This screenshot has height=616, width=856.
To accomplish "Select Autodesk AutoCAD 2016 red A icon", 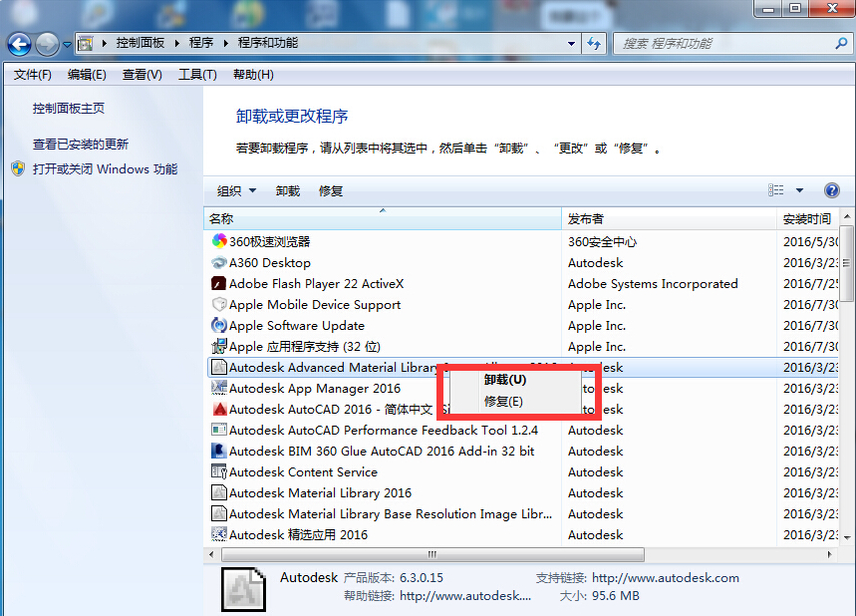I will [x=219, y=409].
